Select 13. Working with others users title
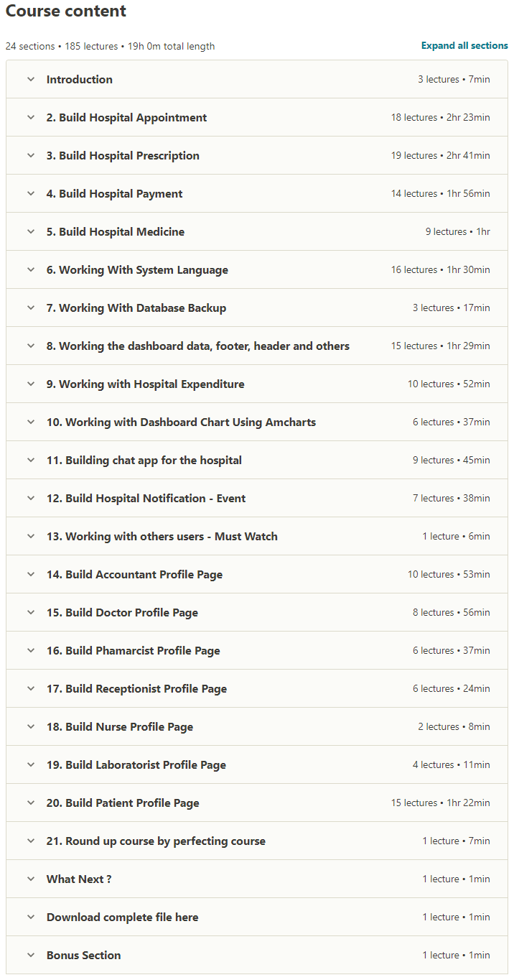 click(162, 537)
